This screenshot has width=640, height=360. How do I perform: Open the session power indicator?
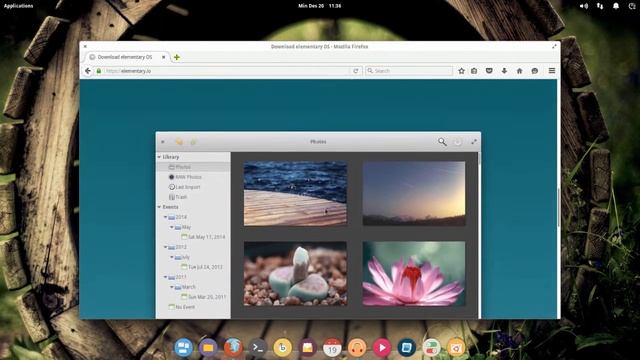click(x=631, y=6)
